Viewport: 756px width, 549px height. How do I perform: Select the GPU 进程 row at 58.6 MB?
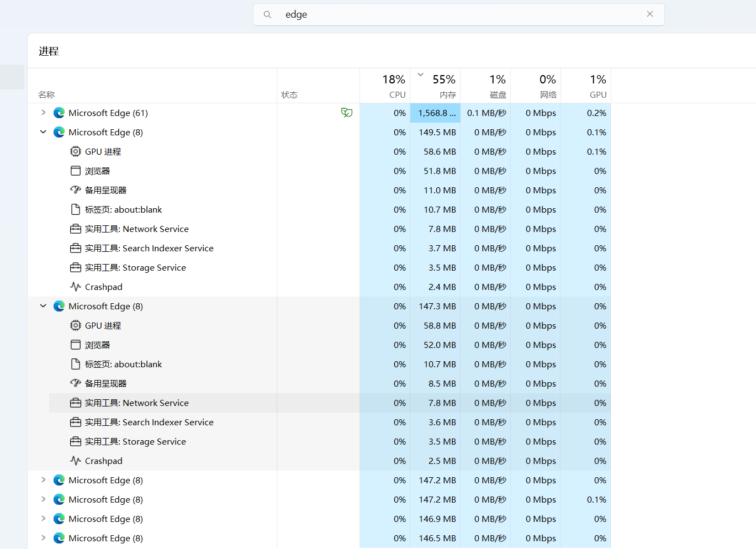319,151
